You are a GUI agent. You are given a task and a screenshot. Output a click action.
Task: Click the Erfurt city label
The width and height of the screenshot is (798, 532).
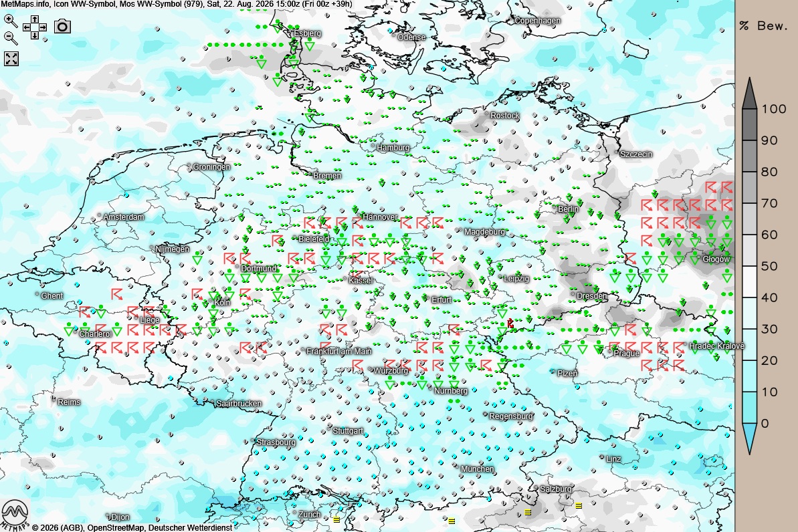[x=441, y=300]
